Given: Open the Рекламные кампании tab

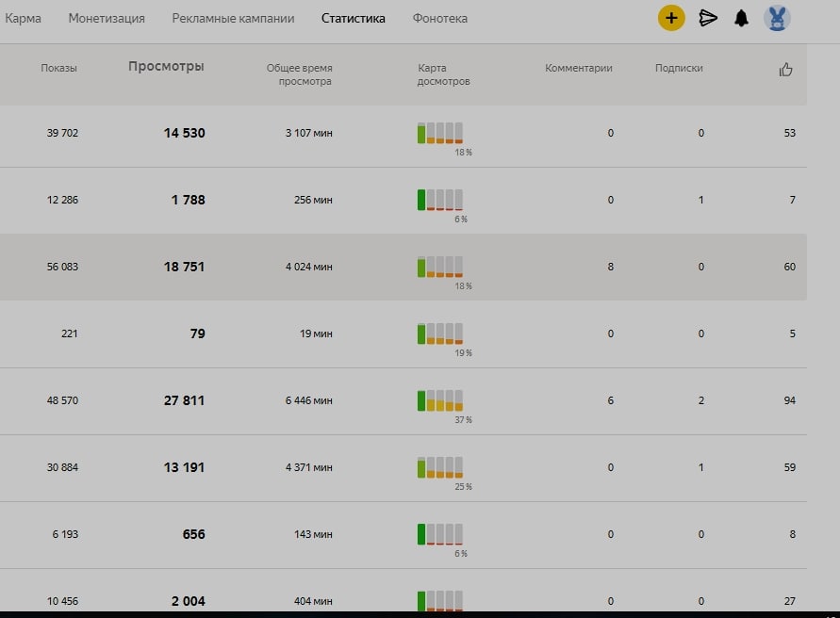Looking at the screenshot, I should click(233, 18).
